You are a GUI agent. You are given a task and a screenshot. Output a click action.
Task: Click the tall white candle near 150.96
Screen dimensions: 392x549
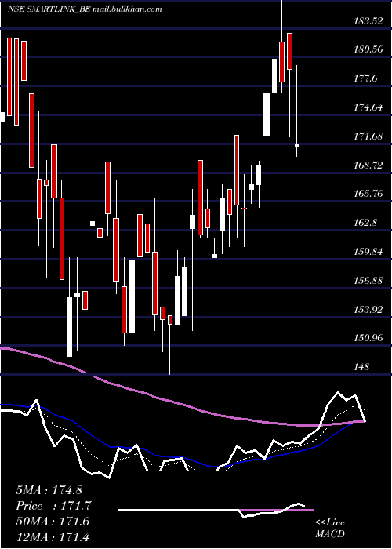(69, 327)
